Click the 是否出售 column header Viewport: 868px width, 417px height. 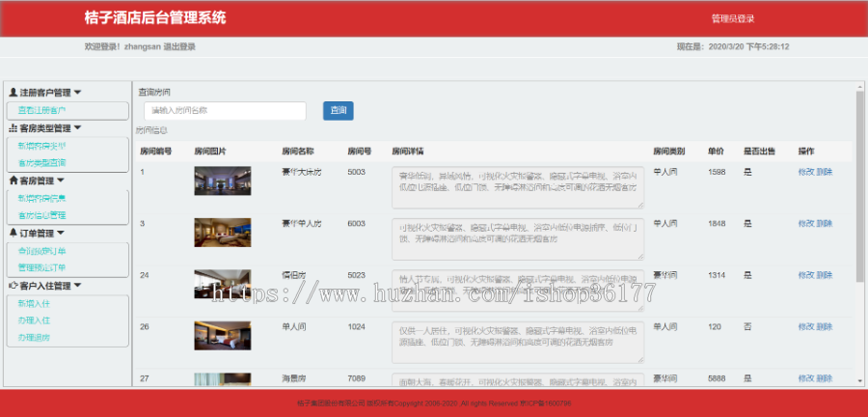(760, 152)
